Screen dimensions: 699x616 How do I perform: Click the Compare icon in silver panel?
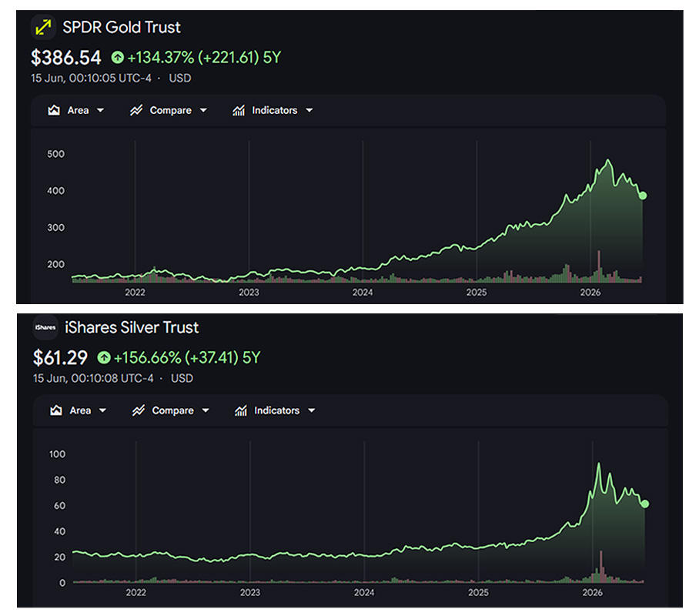tap(139, 410)
